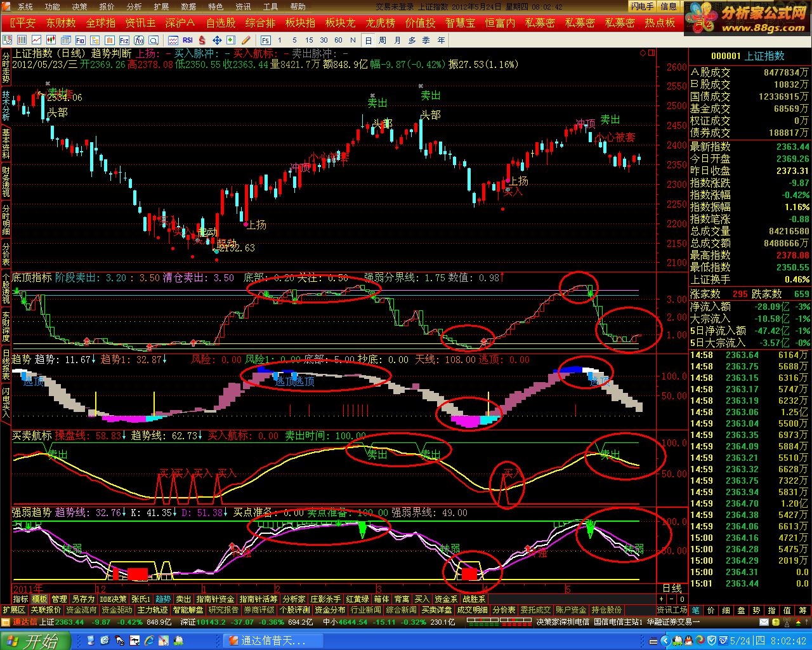Screen dimensions: 812x650
Task: Switch to 月 monthly period
Action: click(x=397, y=40)
